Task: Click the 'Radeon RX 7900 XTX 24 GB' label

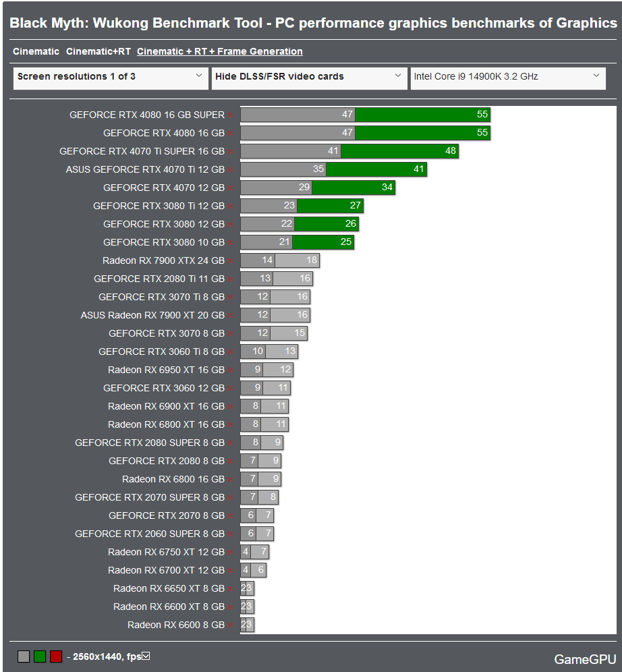Action: point(164,260)
